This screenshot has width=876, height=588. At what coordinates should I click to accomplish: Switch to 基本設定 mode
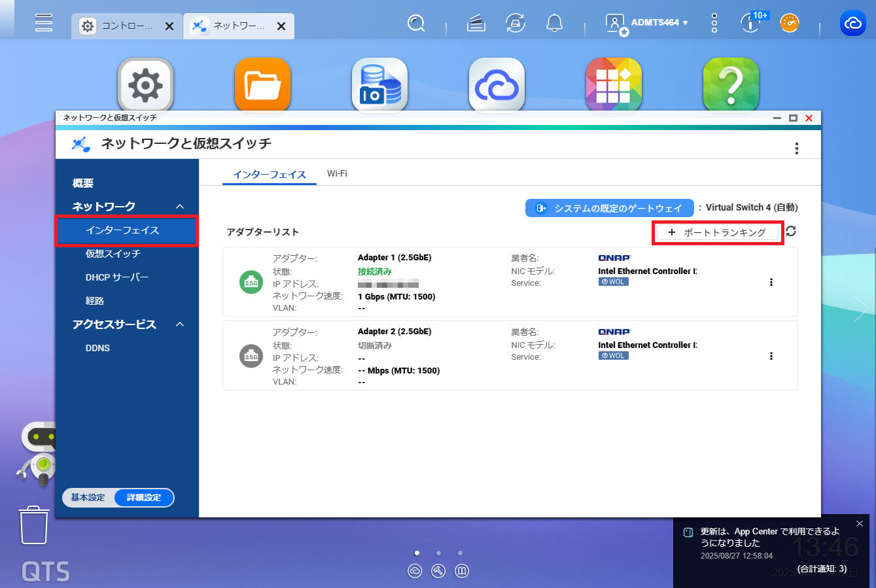click(x=88, y=498)
